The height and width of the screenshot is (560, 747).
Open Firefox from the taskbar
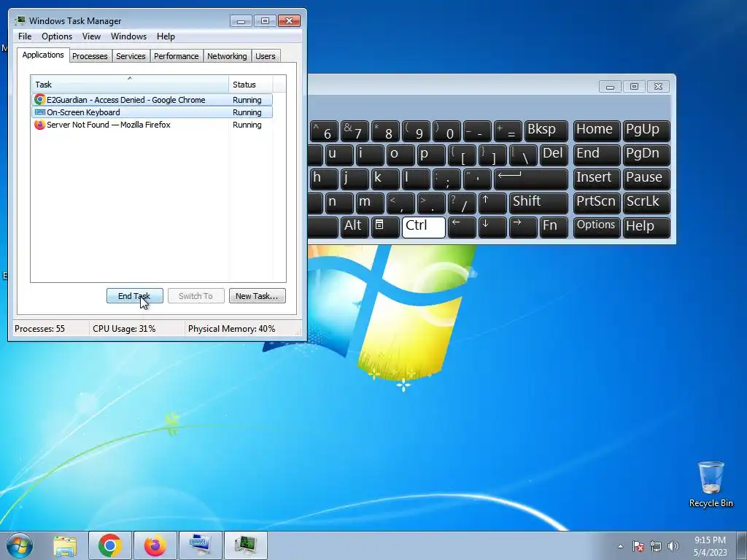pos(155,545)
